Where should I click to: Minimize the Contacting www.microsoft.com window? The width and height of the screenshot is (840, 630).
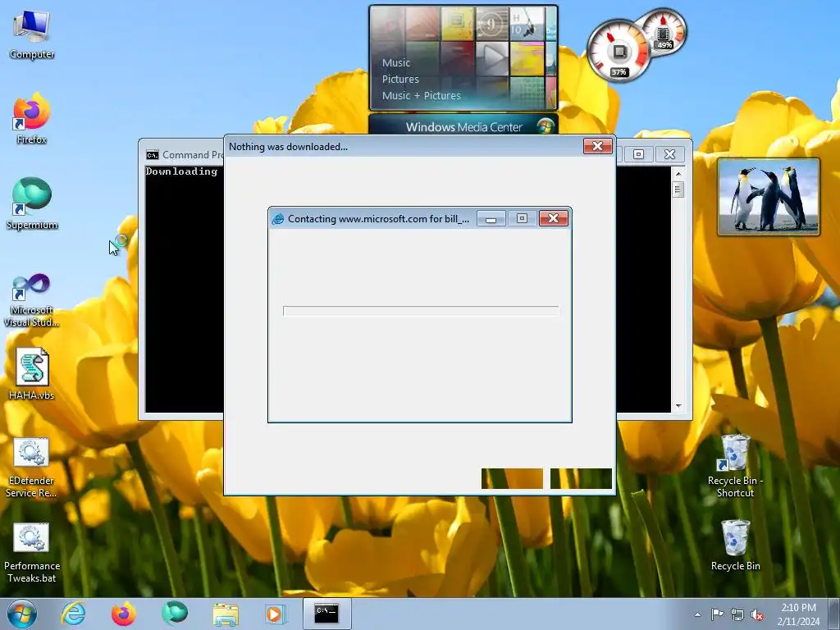click(491, 218)
